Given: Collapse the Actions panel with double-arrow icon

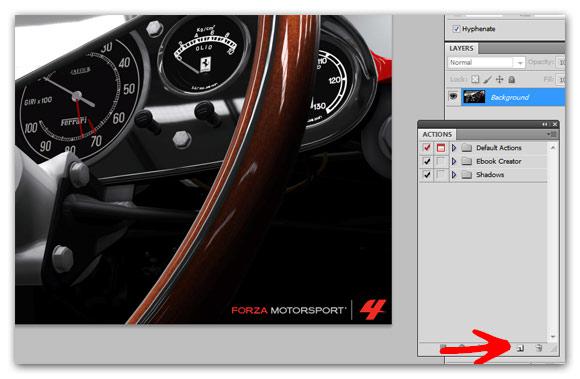Looking at the screenshot, I should click(x=545, y=125).
